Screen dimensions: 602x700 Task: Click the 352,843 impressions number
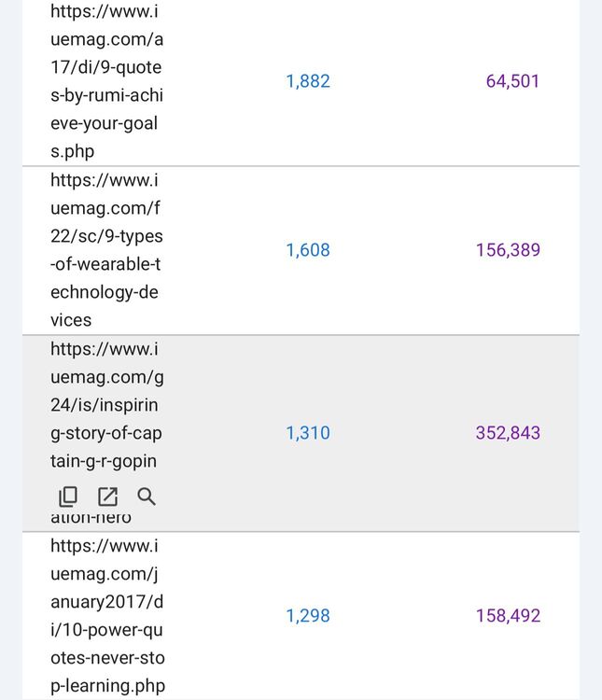pos(508,433)
